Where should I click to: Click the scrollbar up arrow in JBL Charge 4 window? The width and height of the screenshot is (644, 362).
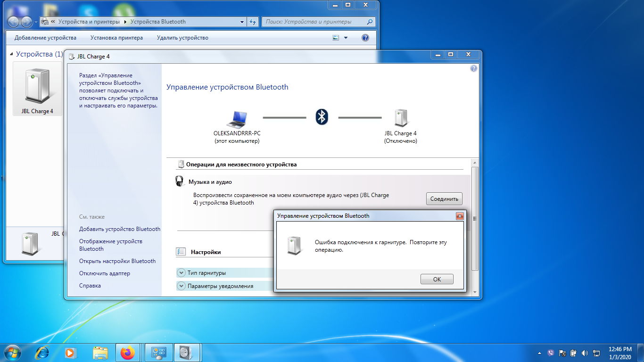pyautogui.click(x=475, y=162)
